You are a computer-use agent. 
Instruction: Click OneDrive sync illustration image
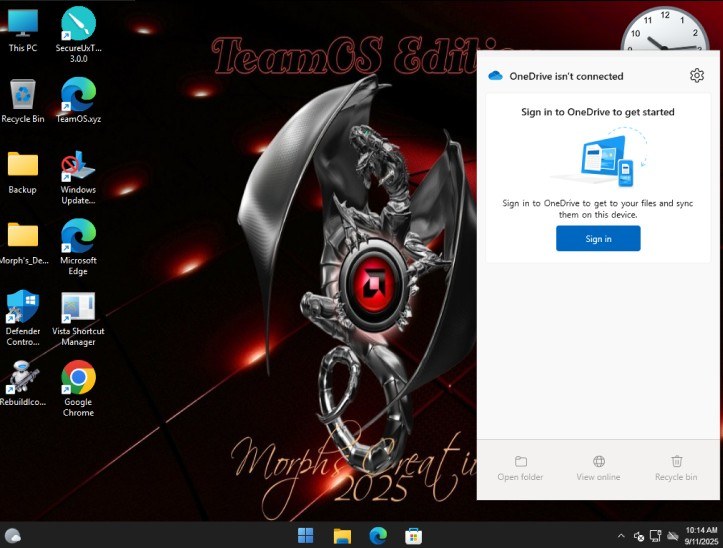point(599,157)
